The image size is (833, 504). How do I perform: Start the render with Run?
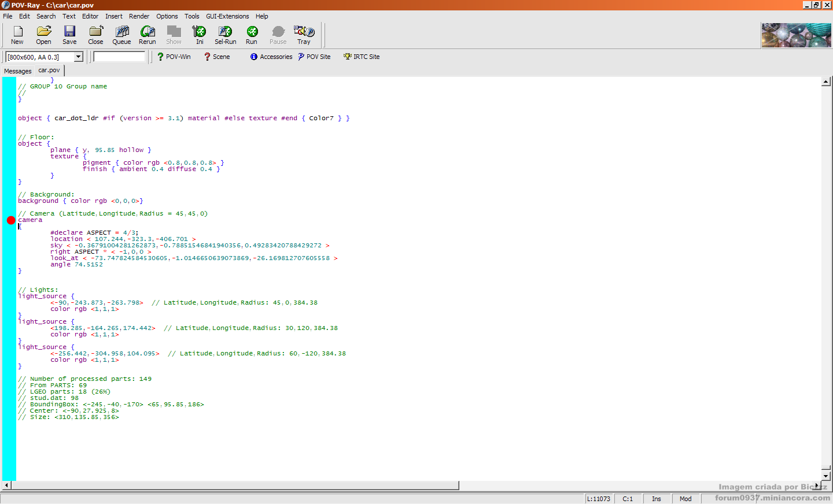click(x=252, y=35)
